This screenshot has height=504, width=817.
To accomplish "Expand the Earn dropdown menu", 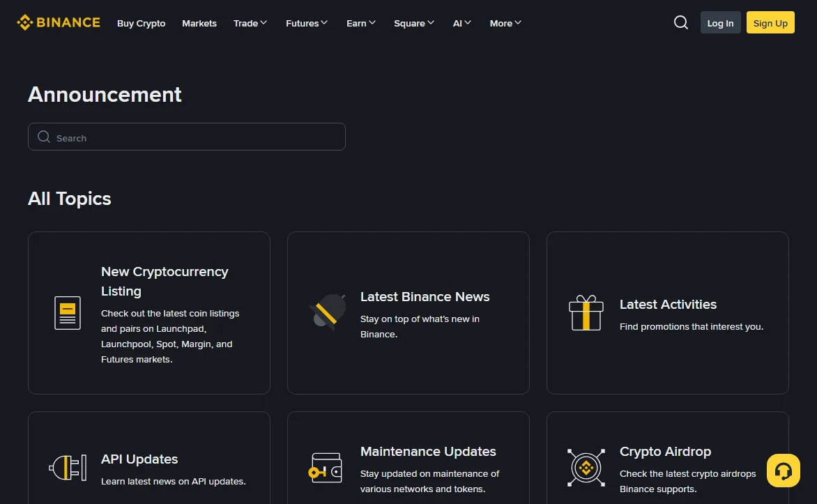I will pyautogui.click(x=361, y=23).
